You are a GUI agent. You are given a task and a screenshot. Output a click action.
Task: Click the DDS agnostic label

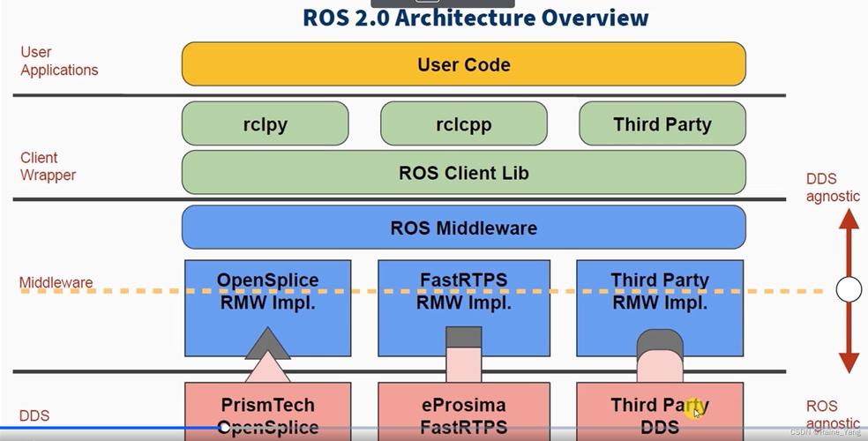833,188
